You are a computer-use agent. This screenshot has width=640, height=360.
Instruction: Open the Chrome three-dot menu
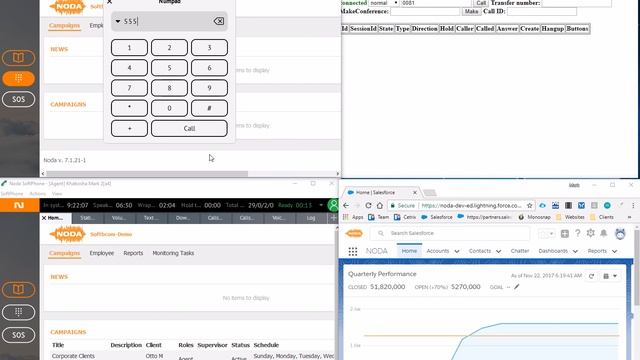point(633,205)
